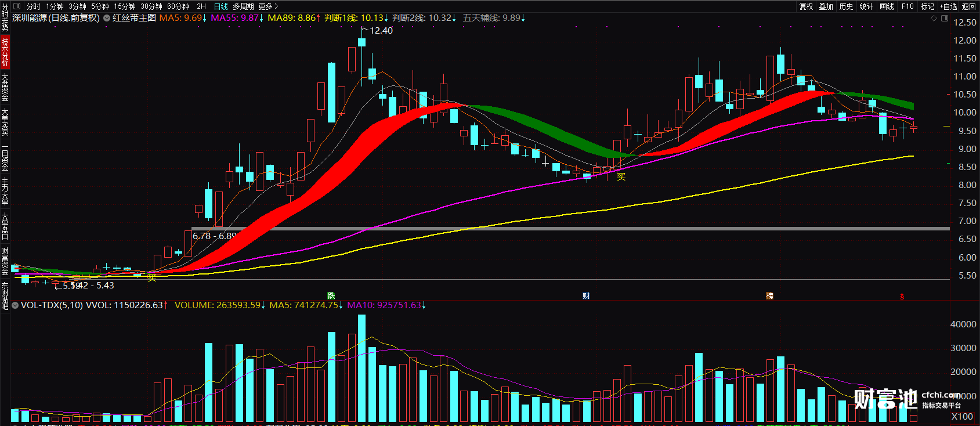
Task: Click the 40000 volume axis label
Action: pyautogui.click(x=963, y=324)
